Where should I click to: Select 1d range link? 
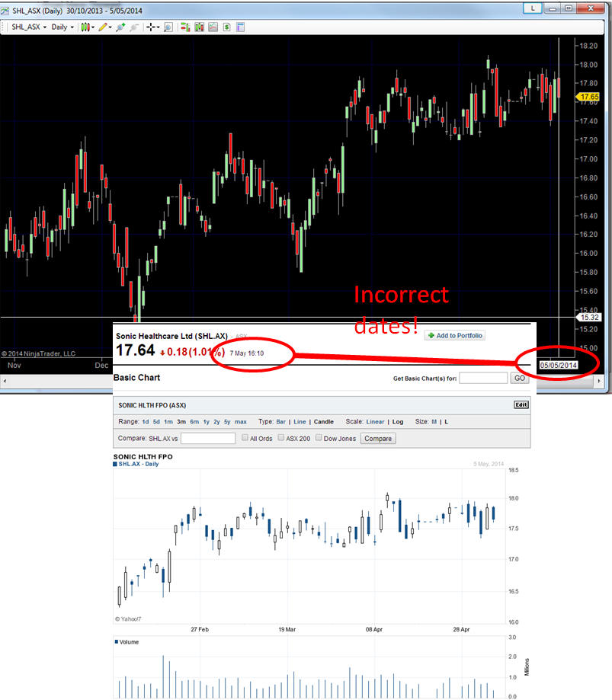point(146,421)
